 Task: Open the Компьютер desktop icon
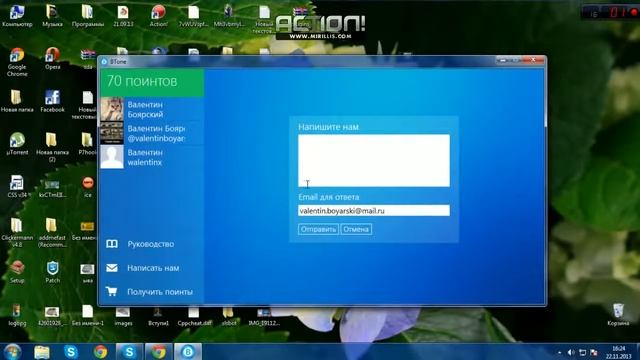pos(17,16)
